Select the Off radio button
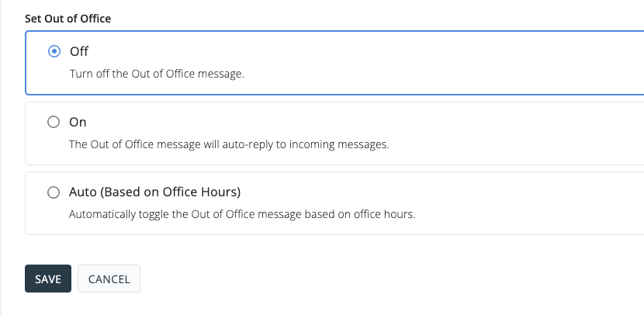644x315 pixels. pos(54,52)
